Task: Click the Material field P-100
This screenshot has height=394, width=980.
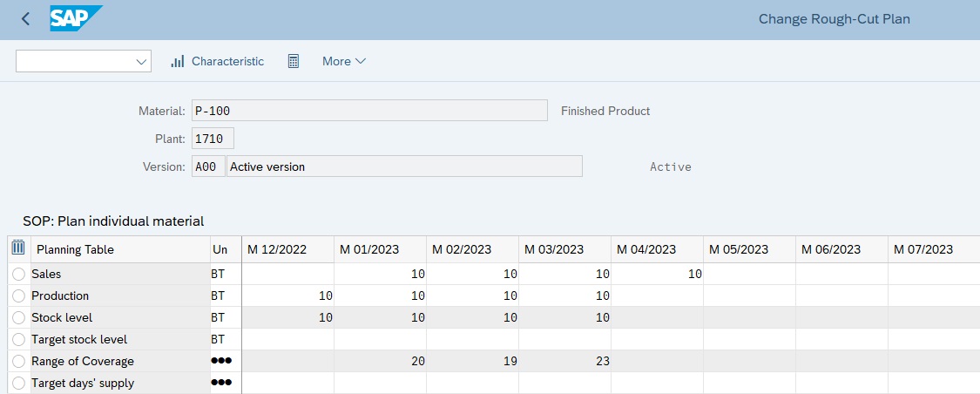Action: (369, 111)
